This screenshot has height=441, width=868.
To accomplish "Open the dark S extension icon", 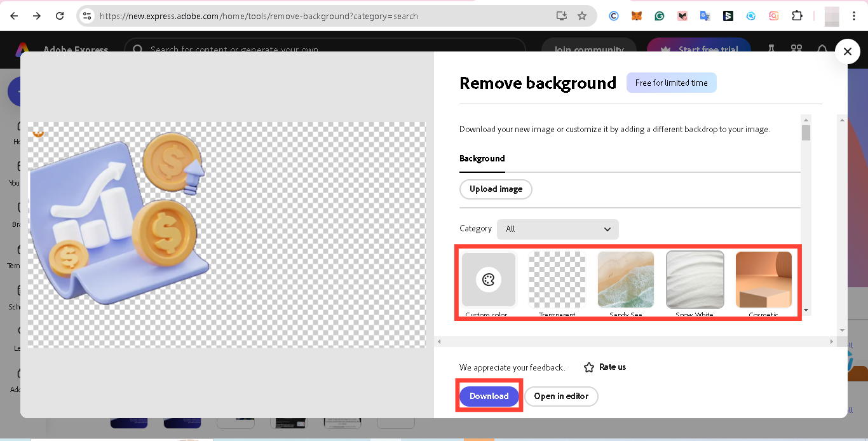I will pyautogui.click(x=728, y=16).
